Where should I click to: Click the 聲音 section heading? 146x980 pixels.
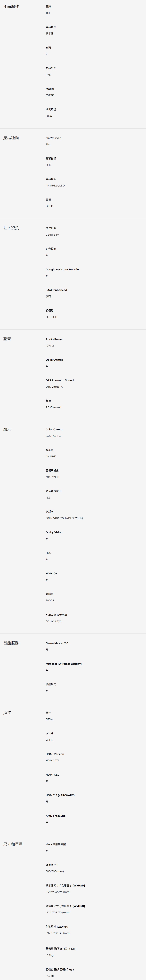point(7,339)
